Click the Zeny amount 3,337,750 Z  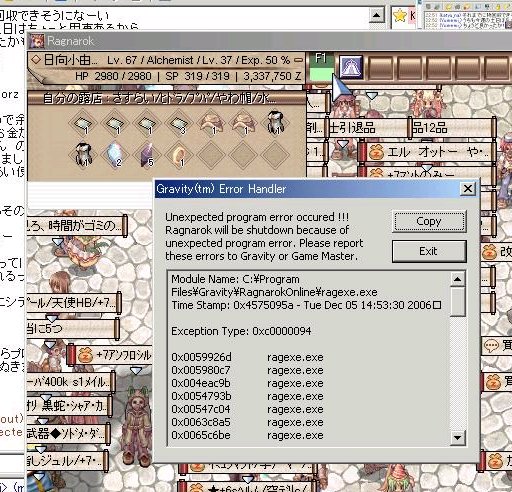coord(272,76)
